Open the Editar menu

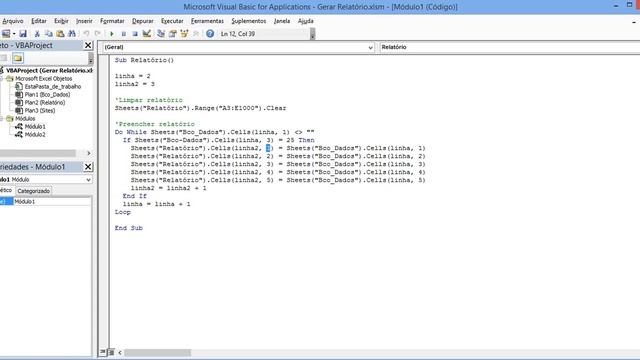[39, 21]
